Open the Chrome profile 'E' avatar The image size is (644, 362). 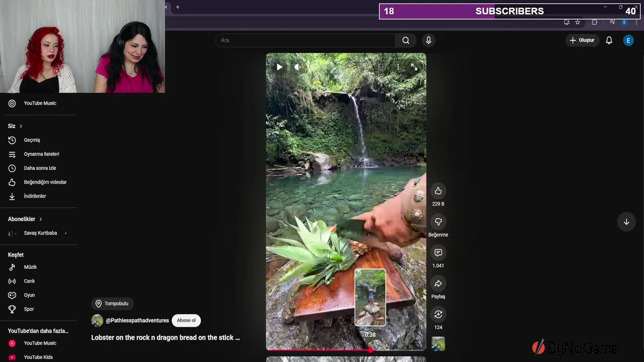tap(624, 22)
